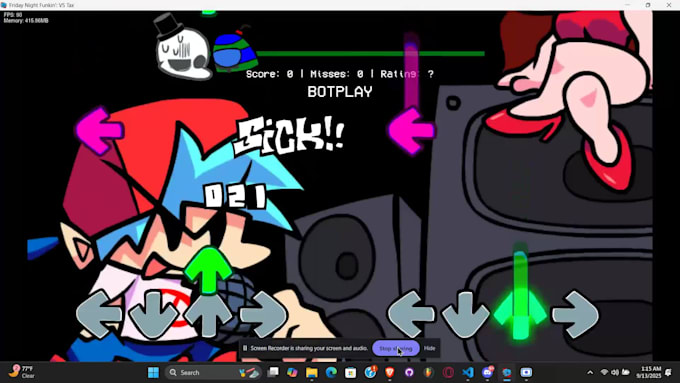This screenshot has height=383, width=680.
Task: Hide the screen recorder sharing bar
Action: tap(429, 348)
